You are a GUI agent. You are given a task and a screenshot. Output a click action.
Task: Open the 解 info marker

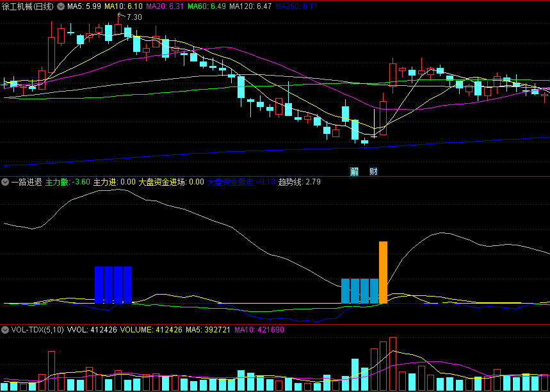point(354,172)
